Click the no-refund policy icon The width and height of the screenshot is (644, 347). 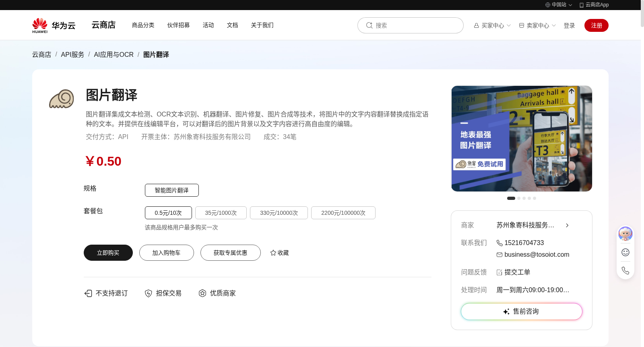point(88,293)
